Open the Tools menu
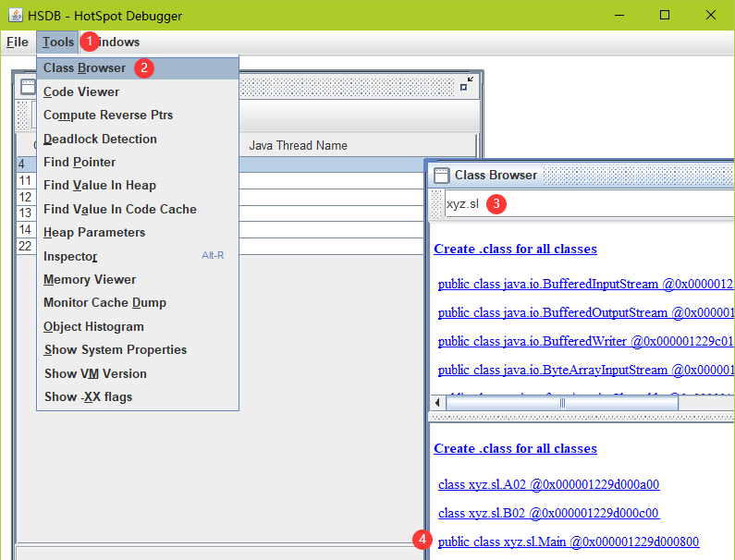735x560 pixels. pos(58,43)
